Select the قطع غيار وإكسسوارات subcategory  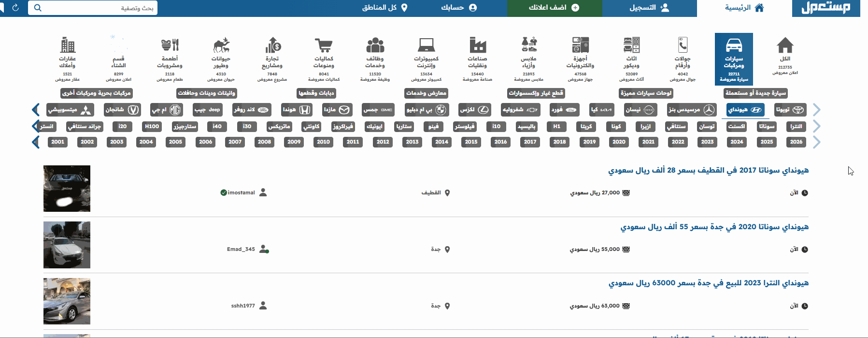tap(536, 93)
